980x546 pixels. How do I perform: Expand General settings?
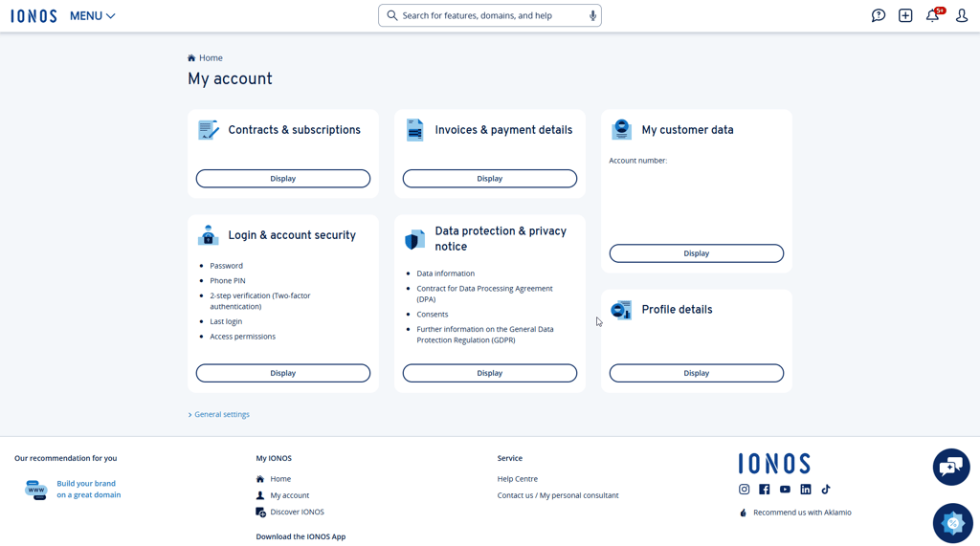point(219,414)
